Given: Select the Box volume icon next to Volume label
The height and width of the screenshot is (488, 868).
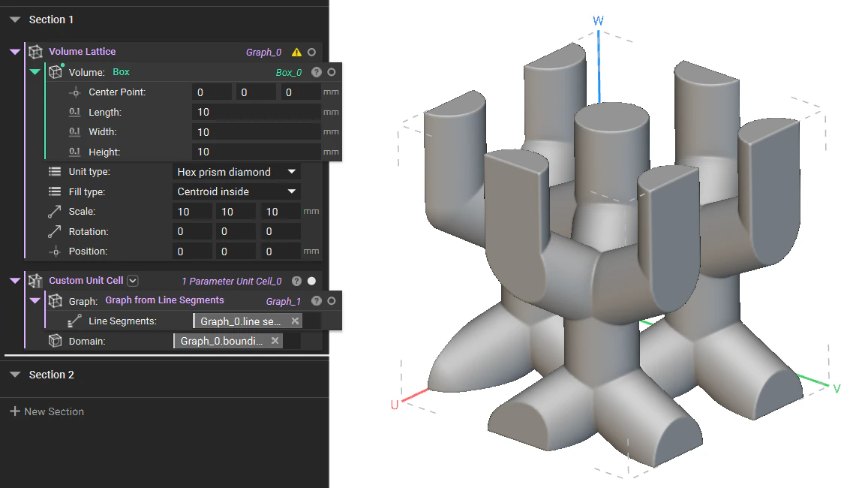Looking at the screenshot, I should [56, 71].
